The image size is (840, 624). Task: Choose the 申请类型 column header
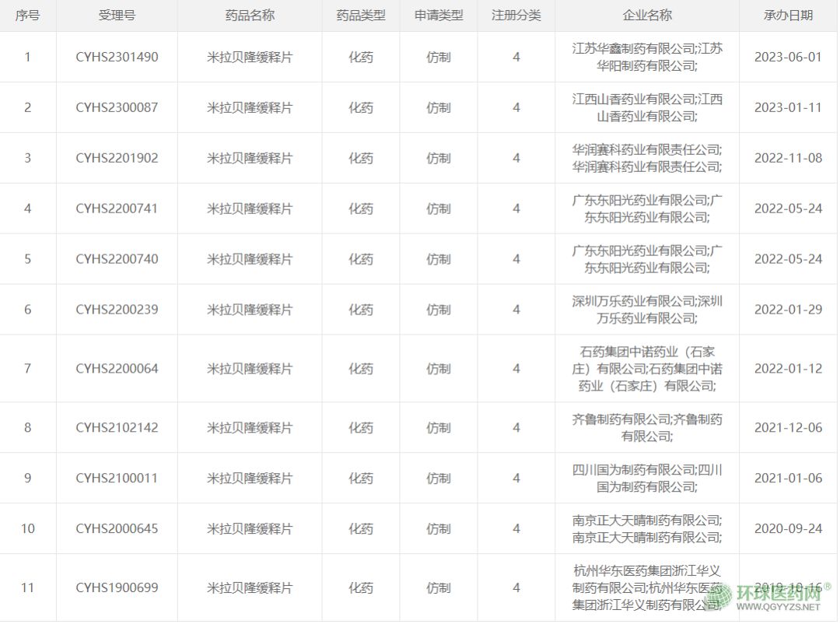(x=439, y=16)
